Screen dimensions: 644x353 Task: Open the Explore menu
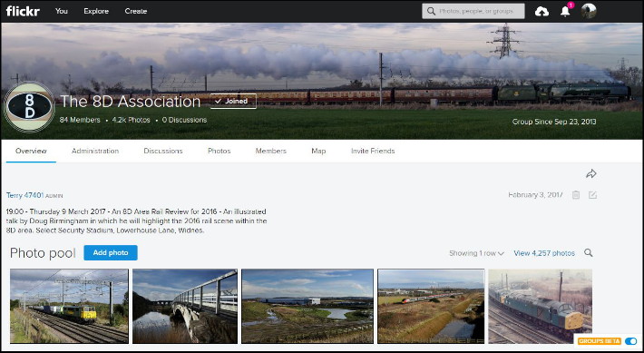coord(96,11)
